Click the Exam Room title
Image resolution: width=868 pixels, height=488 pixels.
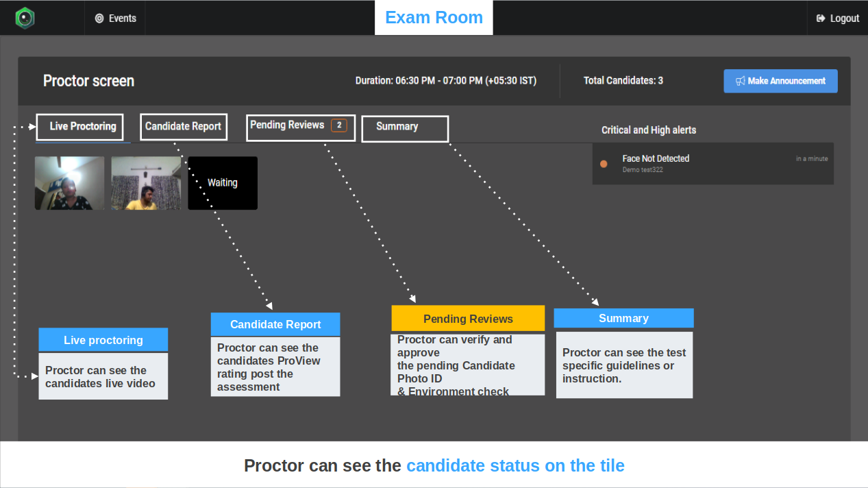434,18
